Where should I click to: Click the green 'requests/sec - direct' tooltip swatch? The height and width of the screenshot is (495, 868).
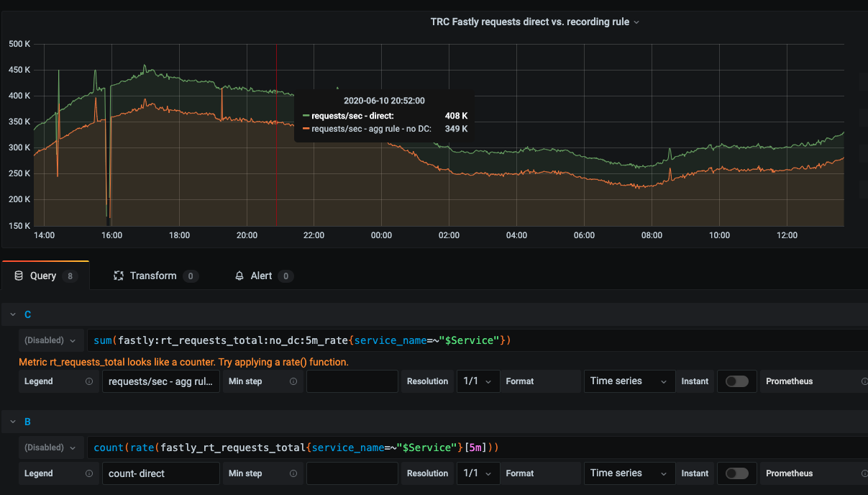tap(306, 116)
